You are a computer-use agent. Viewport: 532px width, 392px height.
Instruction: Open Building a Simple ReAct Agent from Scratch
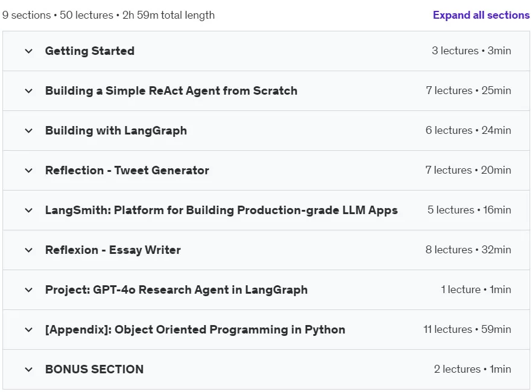(171, 90)
